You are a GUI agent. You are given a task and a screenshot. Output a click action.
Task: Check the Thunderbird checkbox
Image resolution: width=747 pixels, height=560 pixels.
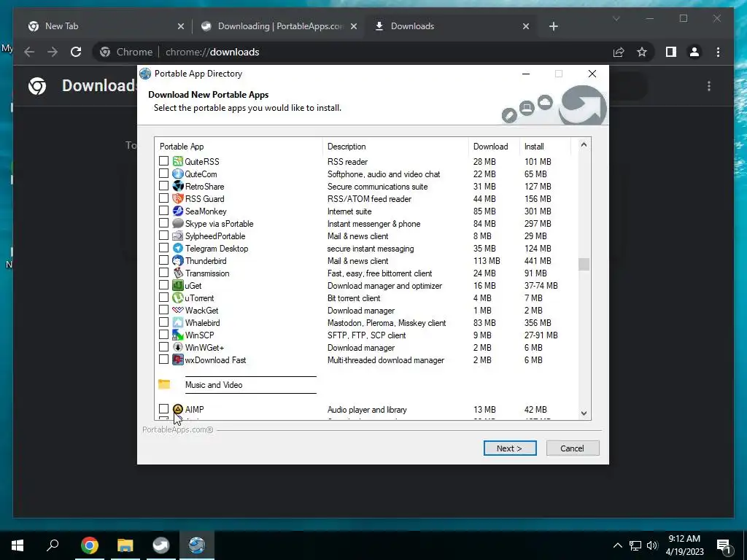coord(163,260)
